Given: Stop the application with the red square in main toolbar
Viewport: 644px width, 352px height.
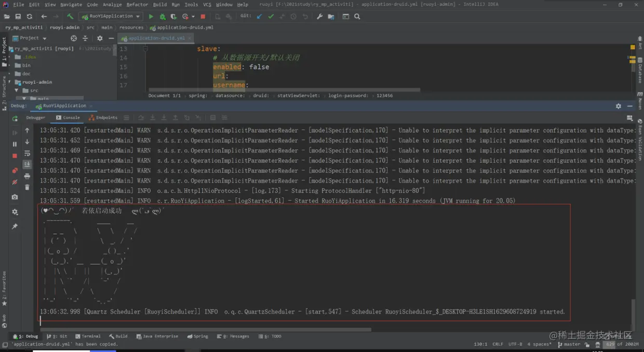Looking at the screenshot, I should 203,17.
